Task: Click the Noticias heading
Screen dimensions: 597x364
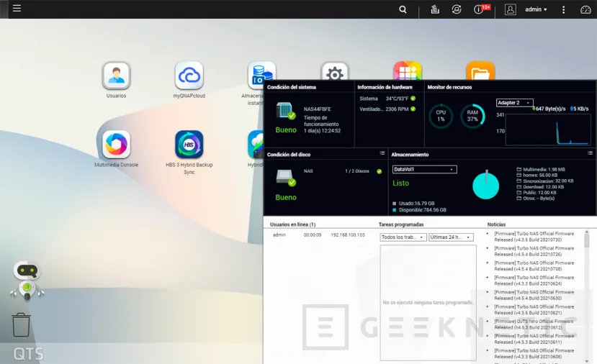Action: (496, 224)
